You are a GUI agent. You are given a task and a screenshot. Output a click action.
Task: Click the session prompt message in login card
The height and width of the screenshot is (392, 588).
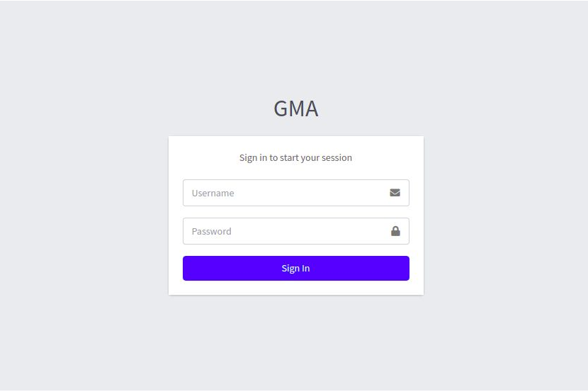295,157
